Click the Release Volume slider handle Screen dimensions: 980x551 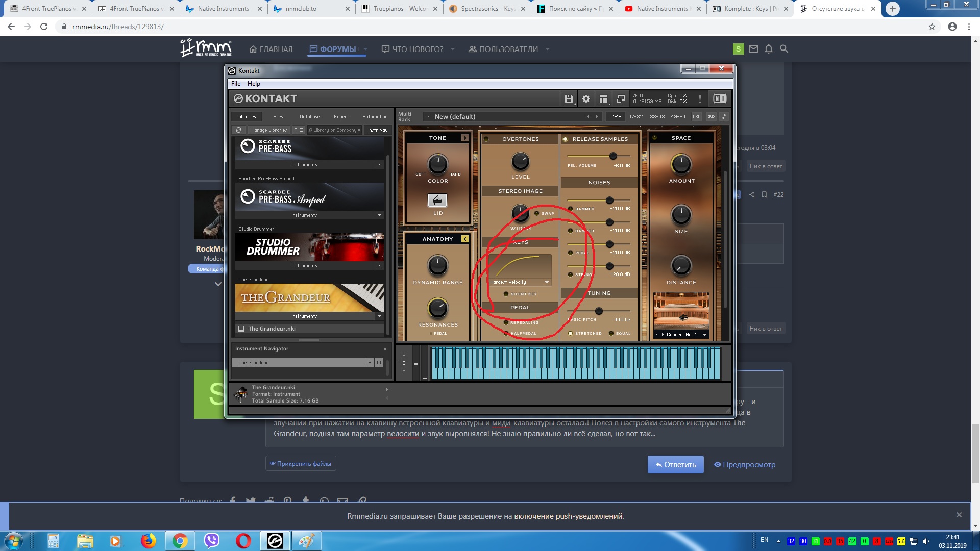(x=613, y=156)
